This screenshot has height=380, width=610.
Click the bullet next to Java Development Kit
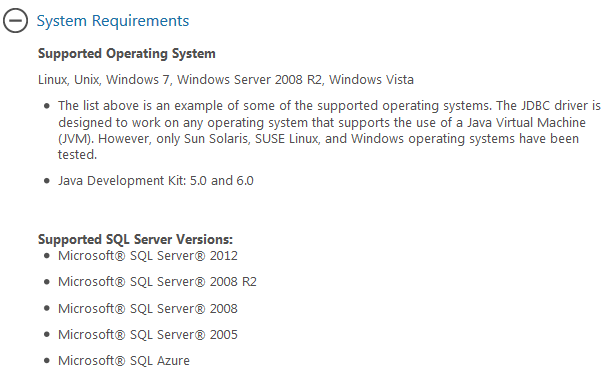47,181
